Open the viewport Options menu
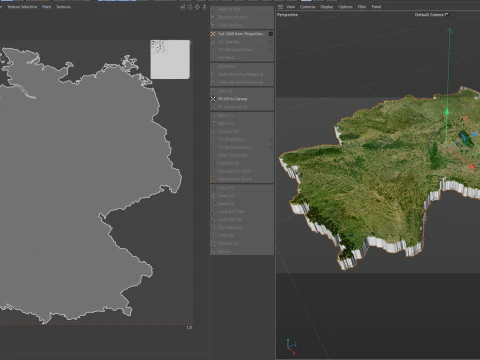The height and width of the screenshot is (360, 480). point(345,7)
